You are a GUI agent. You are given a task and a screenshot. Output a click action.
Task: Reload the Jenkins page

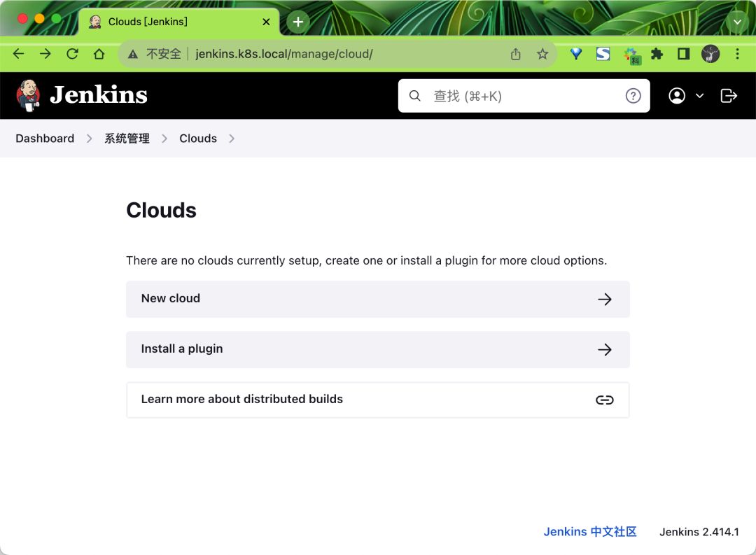pos(72,54)
